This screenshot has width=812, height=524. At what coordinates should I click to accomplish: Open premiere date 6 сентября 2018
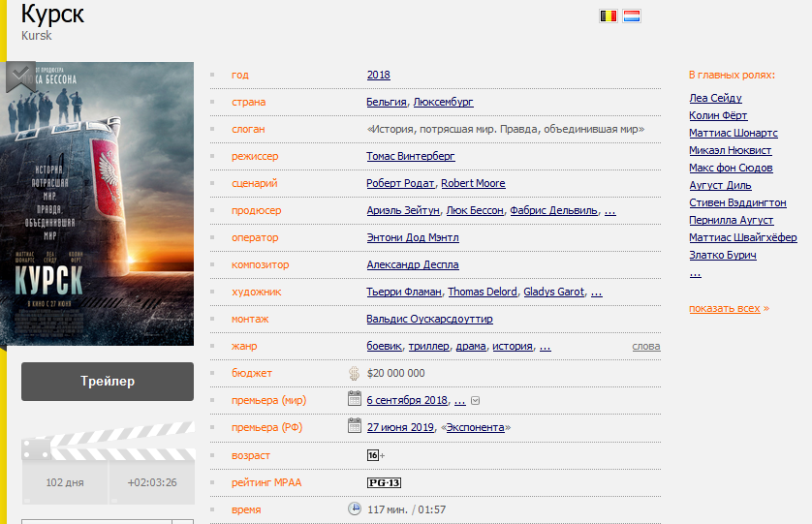tap(407, 400)
